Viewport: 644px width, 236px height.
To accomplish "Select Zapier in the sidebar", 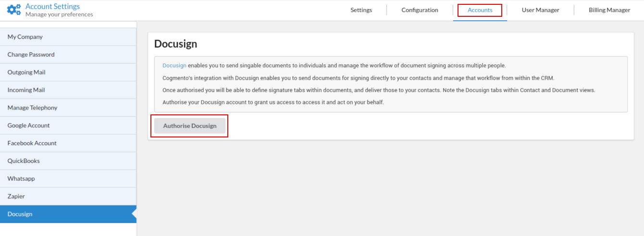I will 16,197.
